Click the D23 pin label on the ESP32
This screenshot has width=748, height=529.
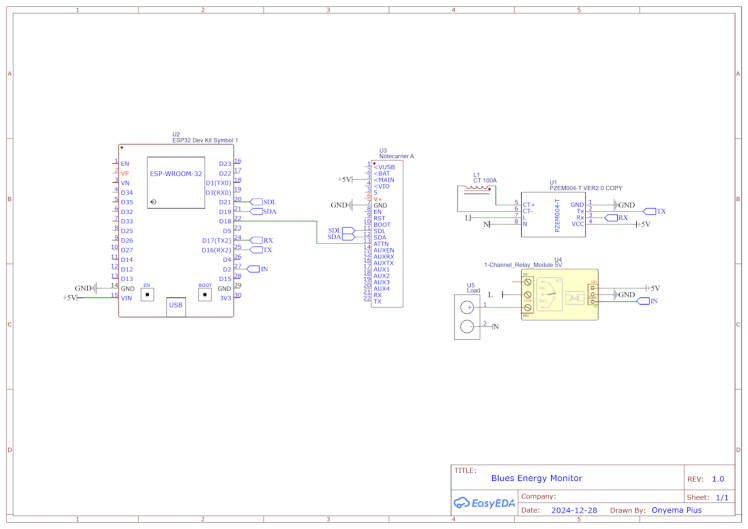[225, 164]
